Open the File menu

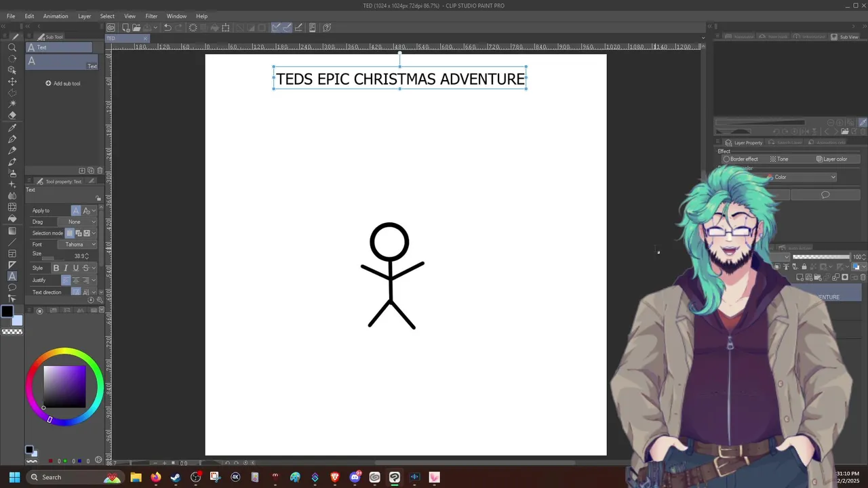click(11, 16)
